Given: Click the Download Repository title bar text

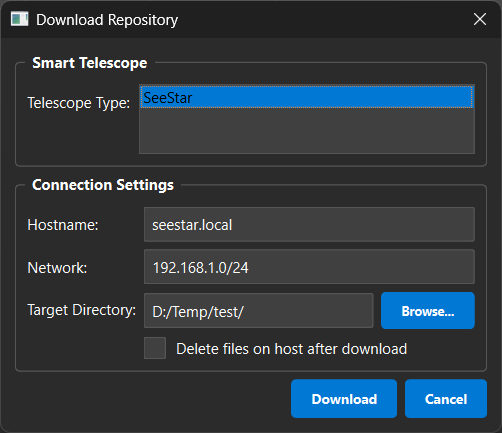Looking at the screenshot, I should coord(107,20).
